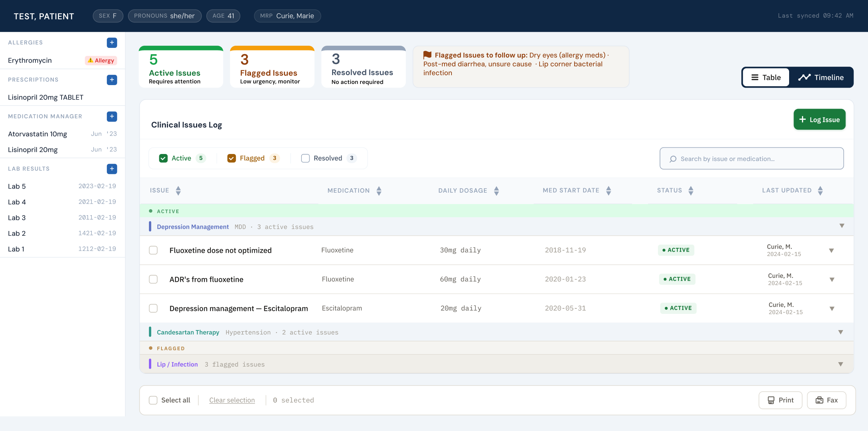Screen dimensions: 868x431
Task: Select the Table view tab
Action: (x=766, y=77)
